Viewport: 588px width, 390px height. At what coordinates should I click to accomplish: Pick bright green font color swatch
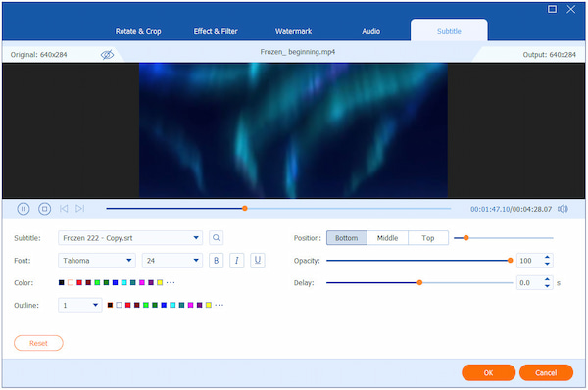(x=97, y=282)
